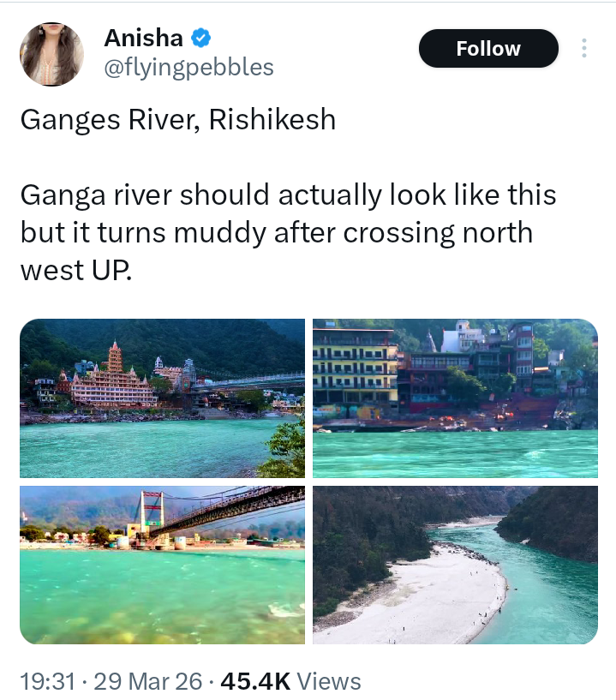Open the bottom-right aerial river photo

coord(455,565)
